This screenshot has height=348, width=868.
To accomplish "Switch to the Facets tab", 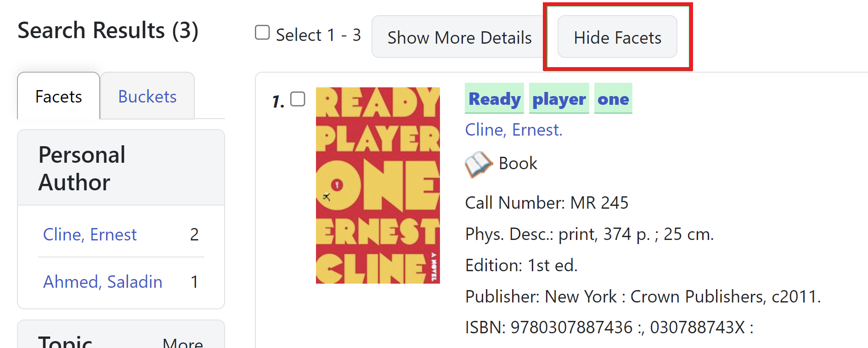I will (x=58, y=97).
